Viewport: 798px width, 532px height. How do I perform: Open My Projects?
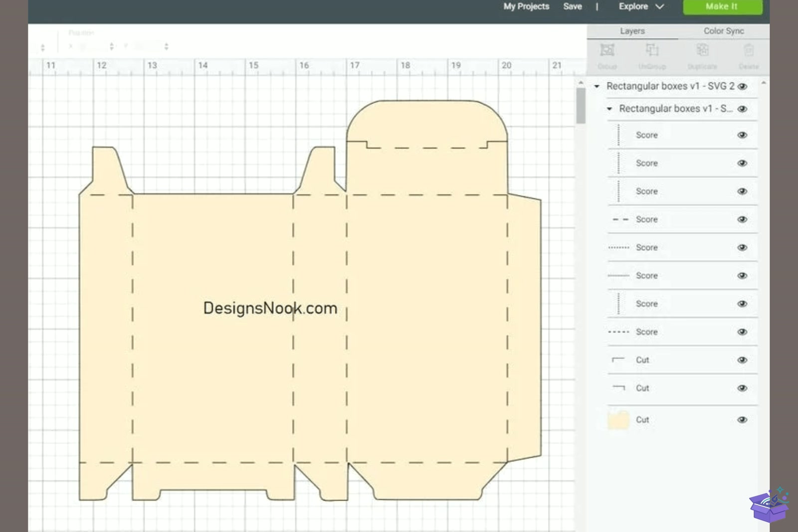point(526,6)
